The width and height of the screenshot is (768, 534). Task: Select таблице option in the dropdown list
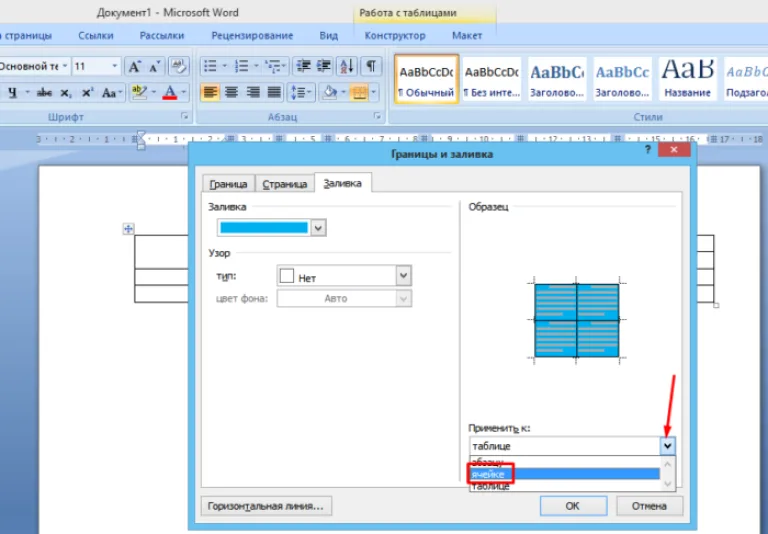[565, 486]
